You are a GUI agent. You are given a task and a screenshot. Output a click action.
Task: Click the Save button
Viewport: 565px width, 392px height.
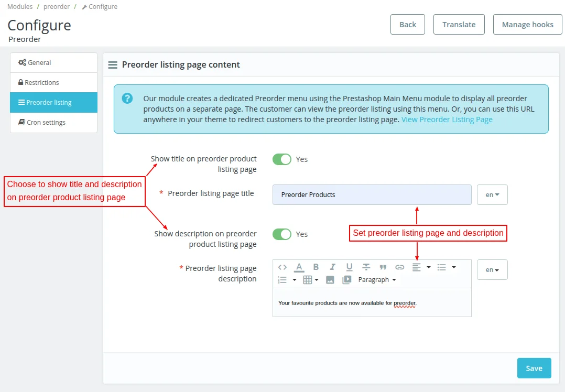[534, 368]
